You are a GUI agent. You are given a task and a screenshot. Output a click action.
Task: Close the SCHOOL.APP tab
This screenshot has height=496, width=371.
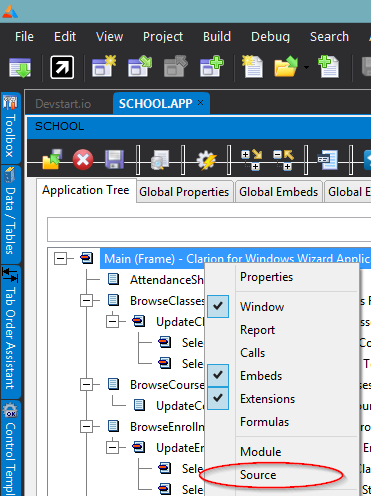[x=200, y=103]
